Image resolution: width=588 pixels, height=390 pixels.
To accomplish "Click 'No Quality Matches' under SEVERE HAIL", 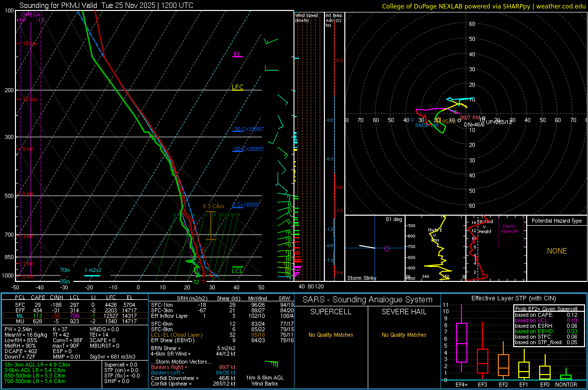I will (404, 335).
